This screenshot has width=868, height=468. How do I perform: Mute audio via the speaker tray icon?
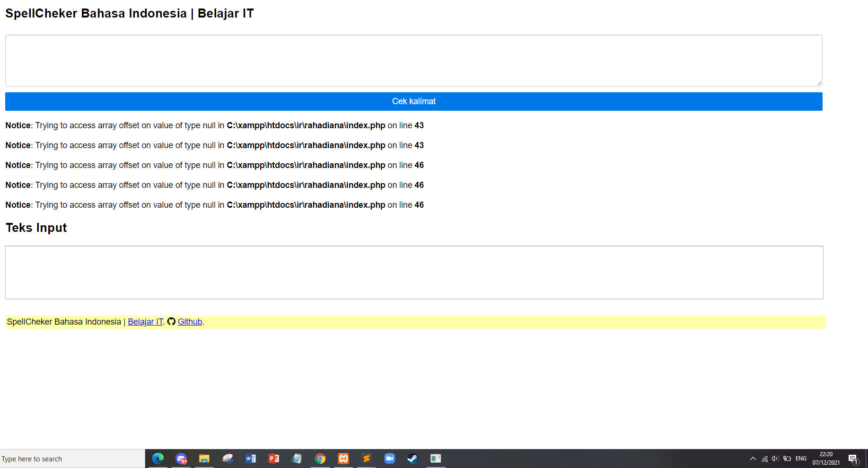coord(775,458)
